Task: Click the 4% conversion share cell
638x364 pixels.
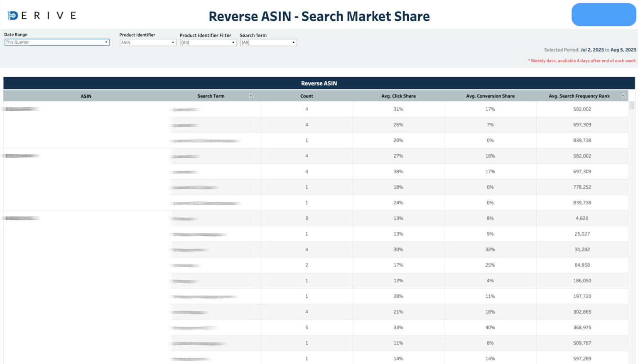Action: pos(490,281)
